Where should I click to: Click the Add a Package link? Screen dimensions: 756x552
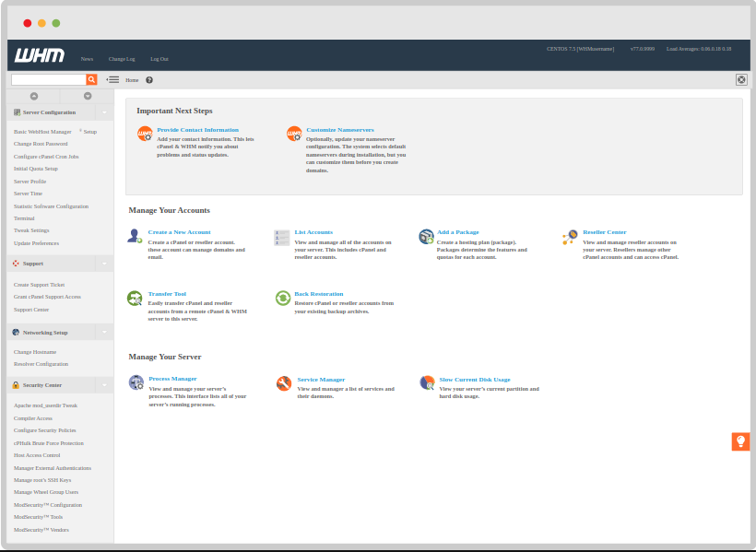tap(458, 232)
